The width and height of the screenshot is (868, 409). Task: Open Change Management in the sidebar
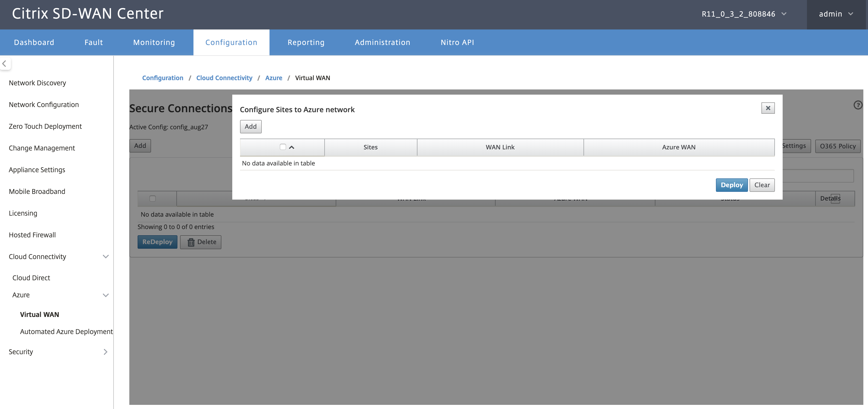42,148
